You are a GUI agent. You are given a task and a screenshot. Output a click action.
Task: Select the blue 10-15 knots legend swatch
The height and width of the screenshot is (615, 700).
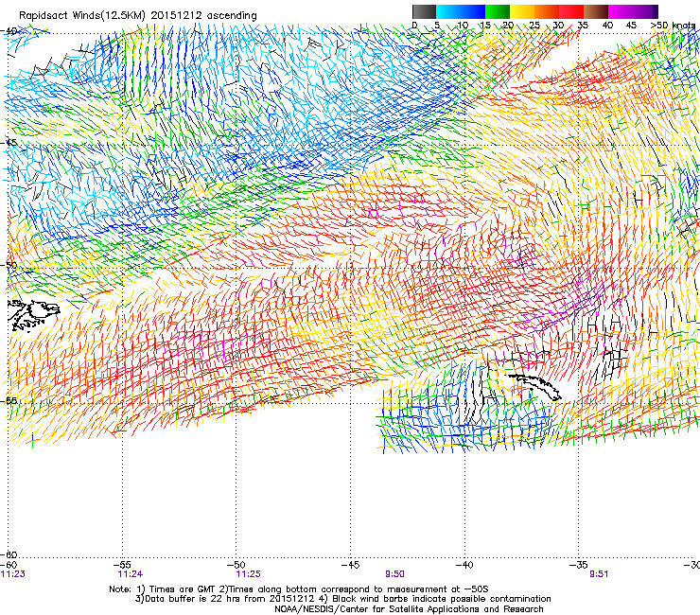[x=473, y=11]
